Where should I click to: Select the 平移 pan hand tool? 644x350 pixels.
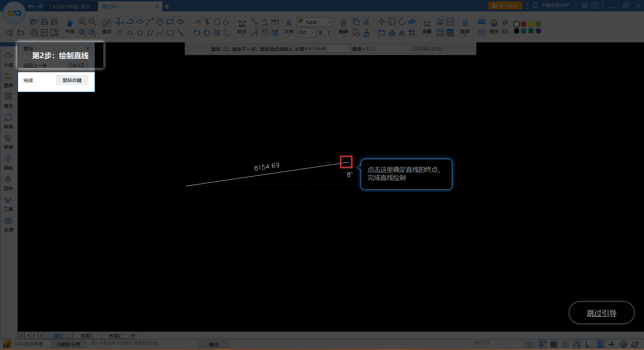point(70,26)
